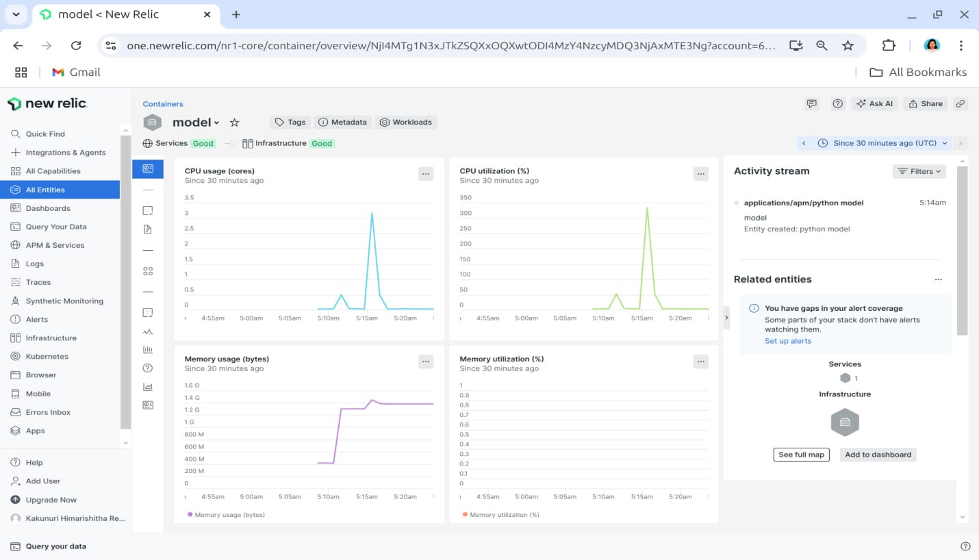Open the feedback comment icon
Image resolution: width=979 pixels, height=560 pixels.
(812, 104)
